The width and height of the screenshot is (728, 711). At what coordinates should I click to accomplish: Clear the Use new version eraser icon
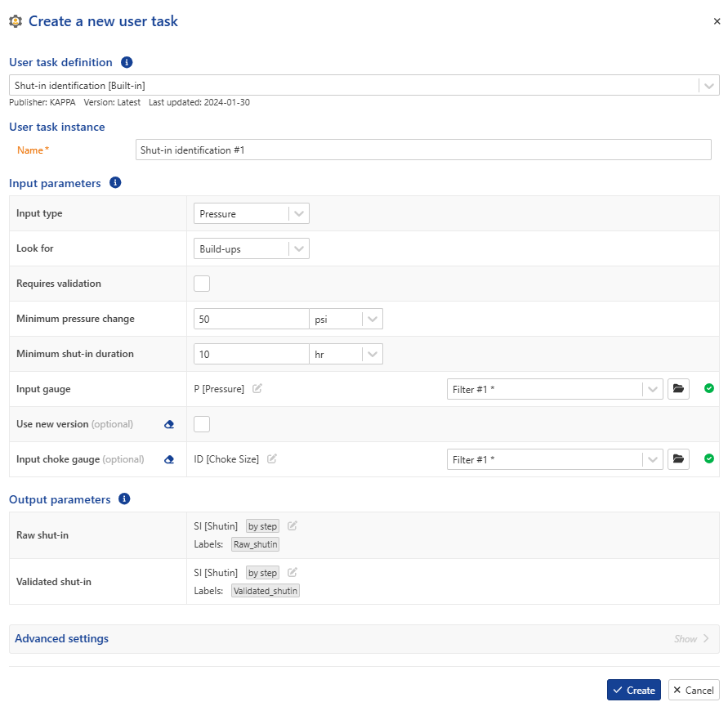point(169,424)
